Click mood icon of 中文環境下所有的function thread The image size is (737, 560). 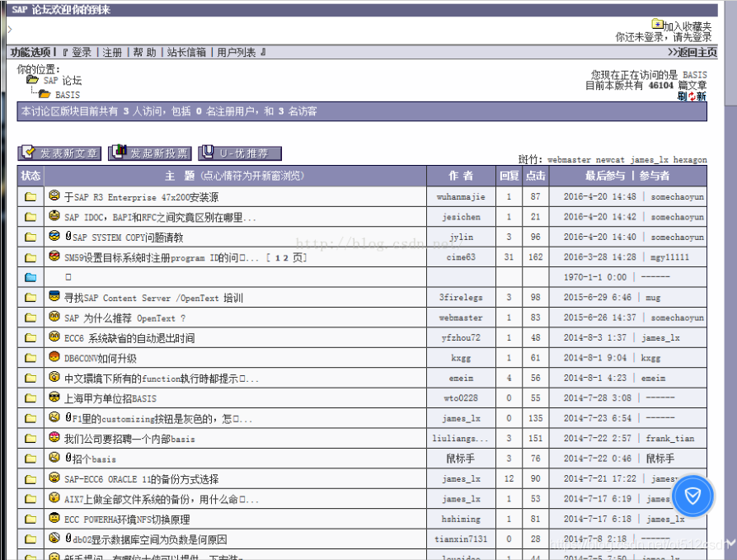click(54, 377)
